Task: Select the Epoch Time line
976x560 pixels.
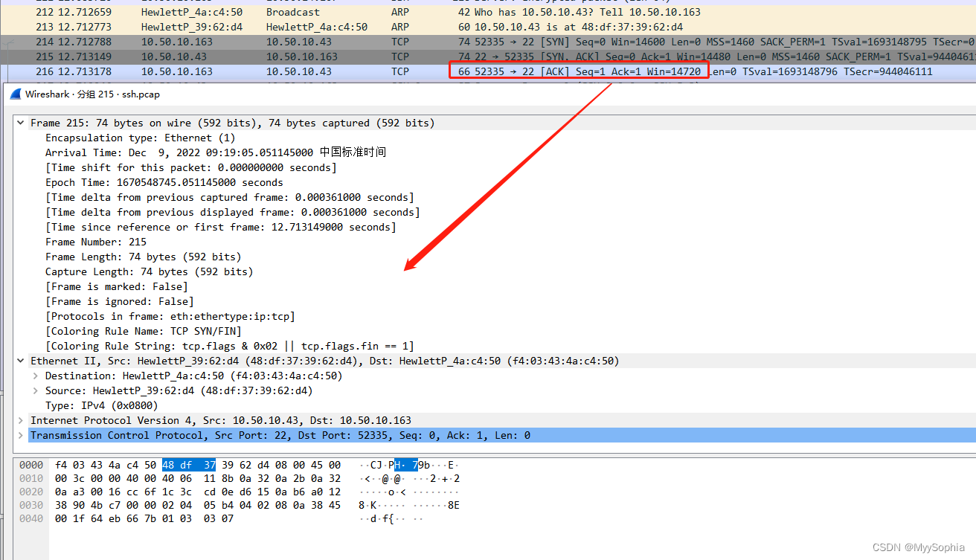Action: (164, 182)
